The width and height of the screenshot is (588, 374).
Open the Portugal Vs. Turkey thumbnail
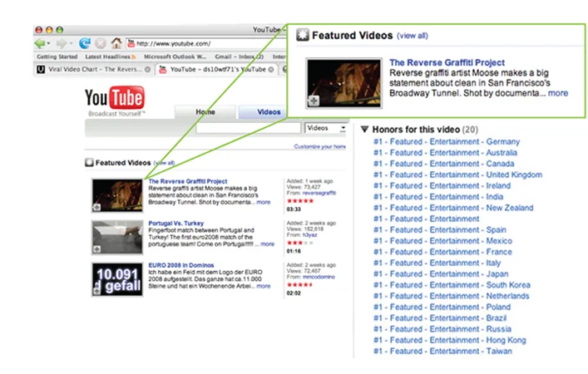117,237
